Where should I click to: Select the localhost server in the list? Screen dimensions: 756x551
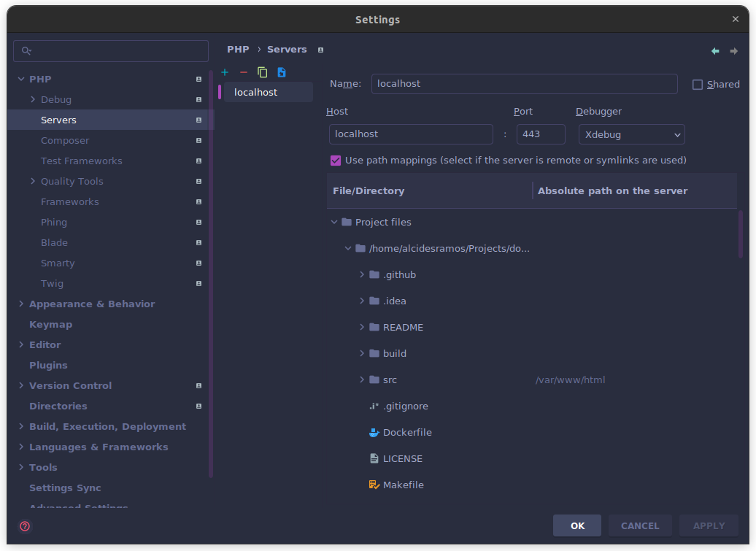click(x=268, y=92)
